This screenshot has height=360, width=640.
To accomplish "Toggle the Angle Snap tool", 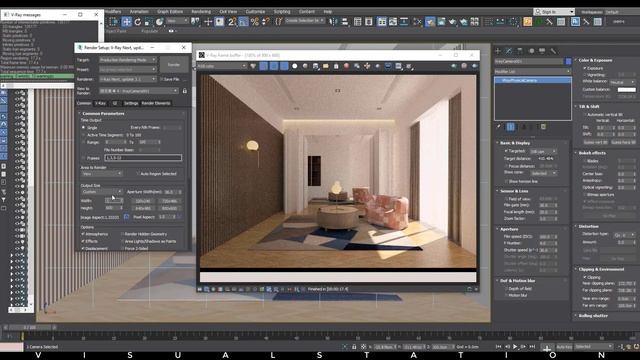I will (243, 22).
